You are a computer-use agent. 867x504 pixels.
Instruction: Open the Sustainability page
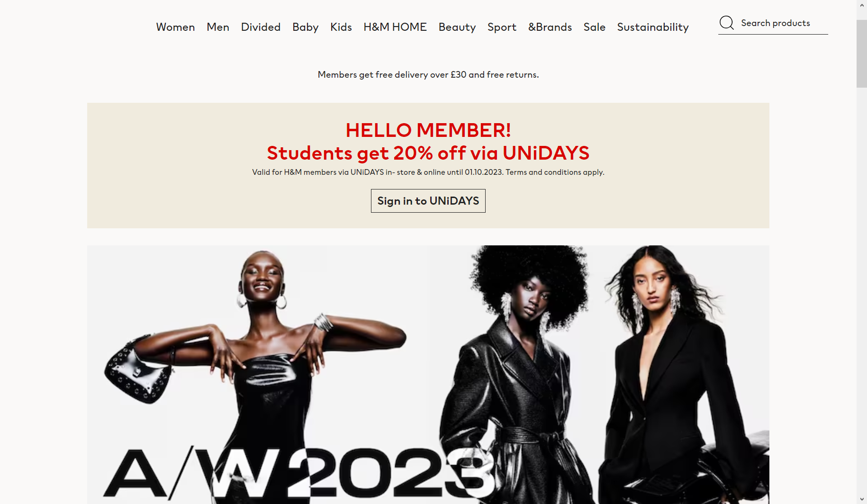[x=653, y=27]
